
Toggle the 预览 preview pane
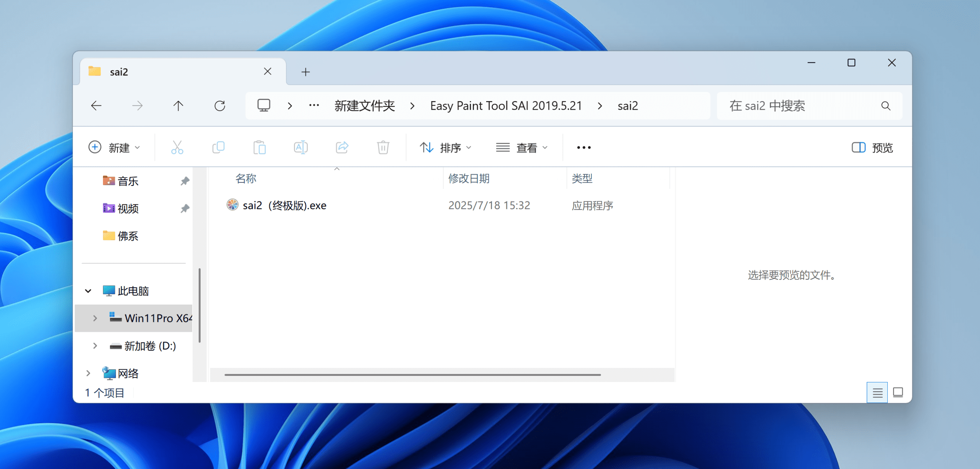tap(872, 148)
